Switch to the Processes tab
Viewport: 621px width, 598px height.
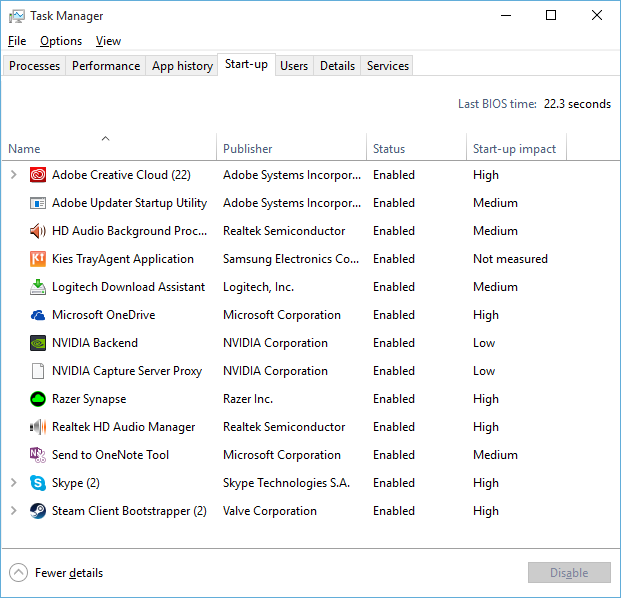coord(34,66)
